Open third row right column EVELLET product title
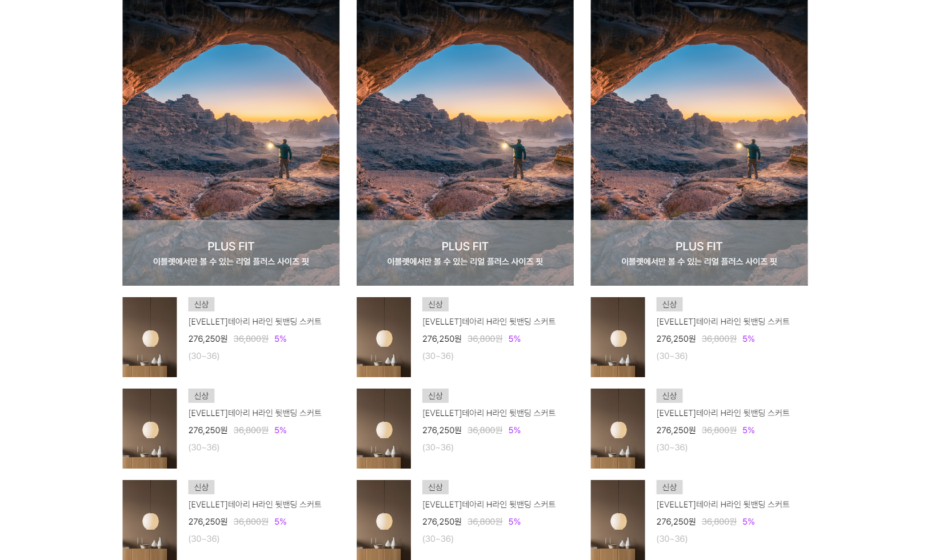The height and width of the screenshot is (560, 931). click(x=723, y=505)
